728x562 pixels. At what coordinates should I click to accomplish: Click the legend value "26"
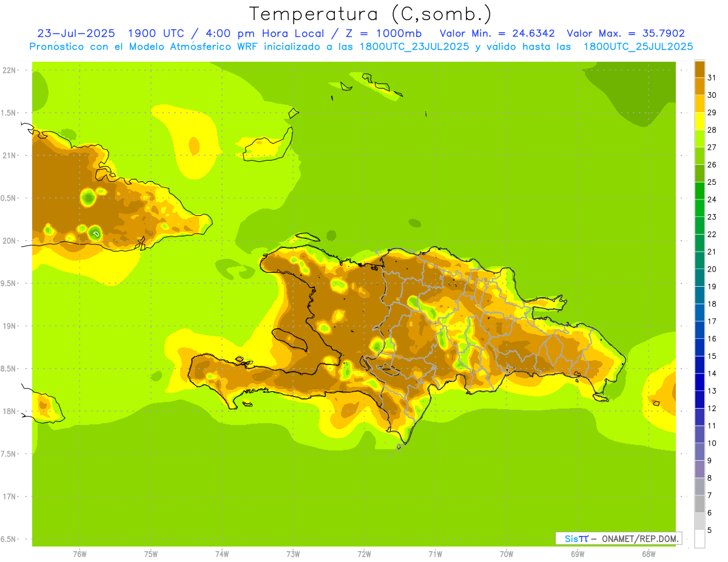tap(712, 164)
